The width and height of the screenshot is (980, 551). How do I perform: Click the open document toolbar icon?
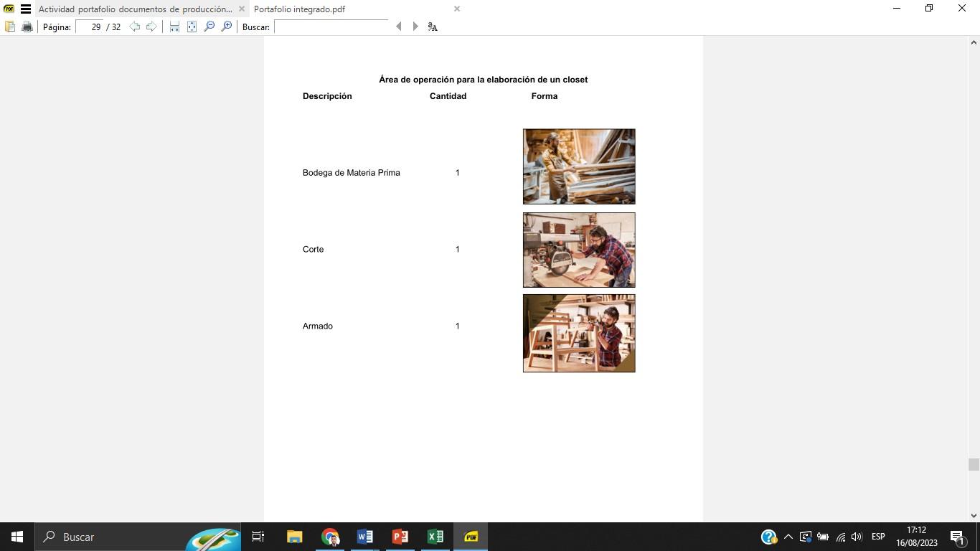click(x=10, y=27)
